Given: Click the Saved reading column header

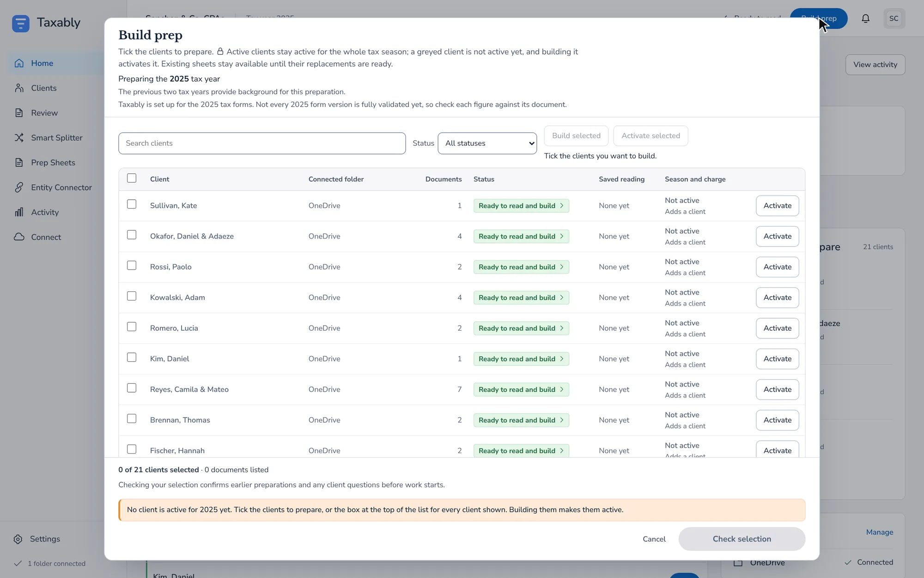Looking at the screenshot, I should (x=622, y=179).
